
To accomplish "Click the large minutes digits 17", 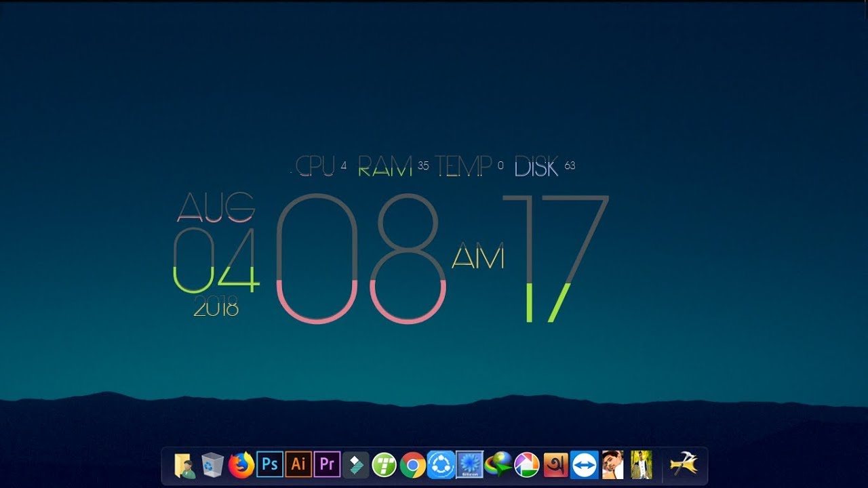I will tap(556, 259).
